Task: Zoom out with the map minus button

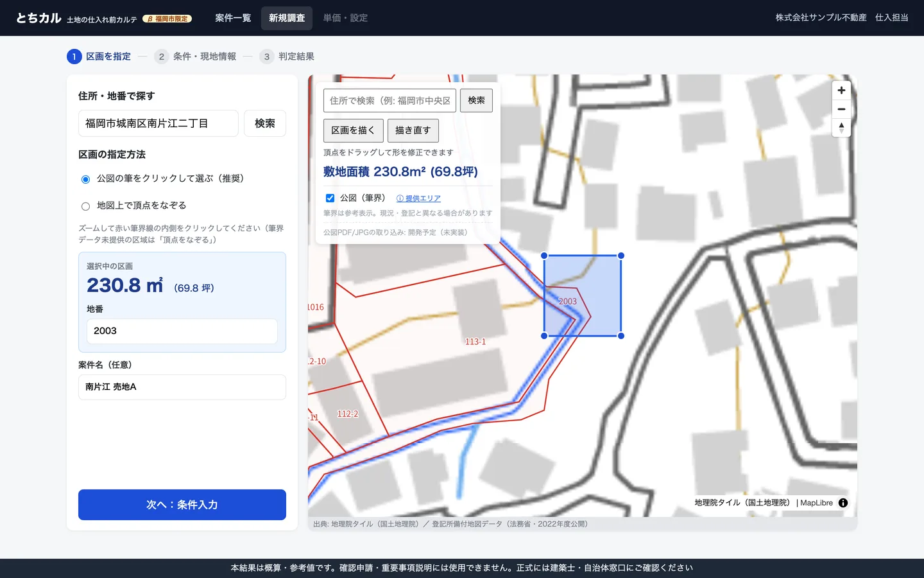Action: (x=841, y=109)
